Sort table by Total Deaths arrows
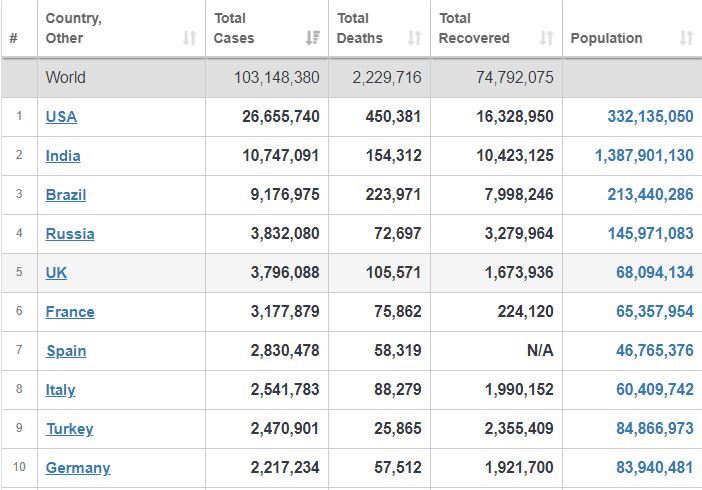 click(x=414, y=38)
